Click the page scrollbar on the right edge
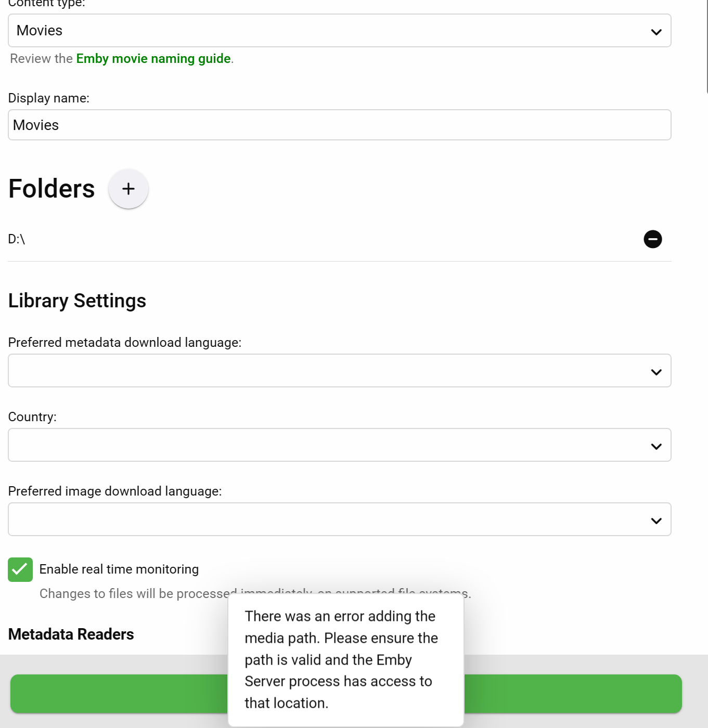This screenshot has height=728, width=708. click(x=706, y=47)
